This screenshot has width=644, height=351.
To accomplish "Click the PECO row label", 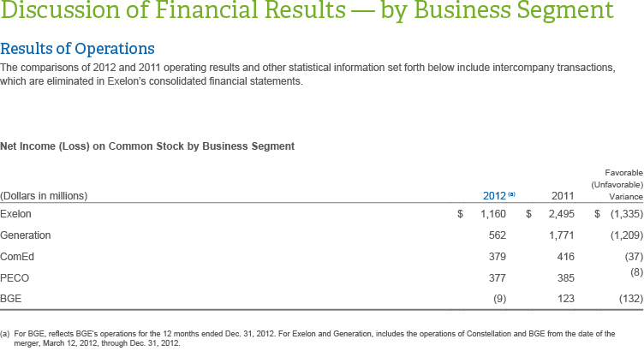I will coord(16,279).
